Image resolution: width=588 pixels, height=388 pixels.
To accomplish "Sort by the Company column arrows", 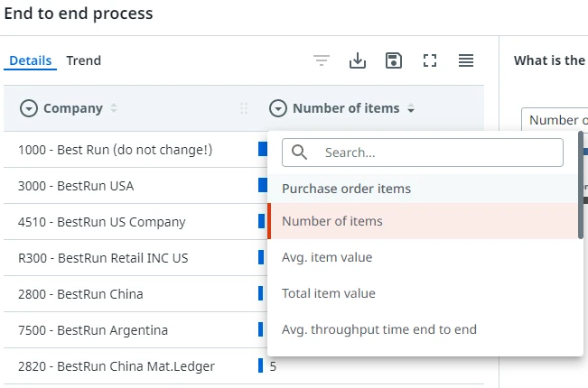I will click(114, 108).
